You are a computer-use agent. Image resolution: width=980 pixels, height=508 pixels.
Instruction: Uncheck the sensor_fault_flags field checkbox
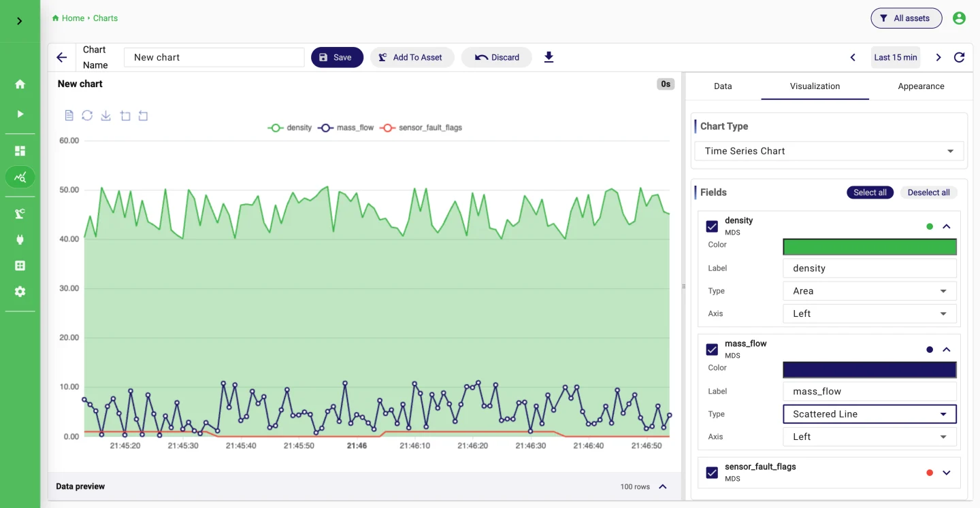click(712, 473)
